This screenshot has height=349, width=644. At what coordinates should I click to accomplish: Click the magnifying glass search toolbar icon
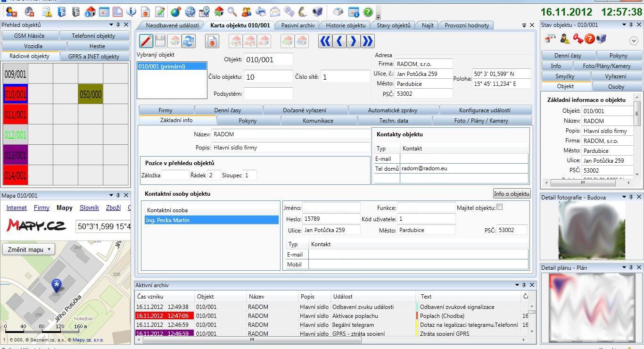coord(232,12)
